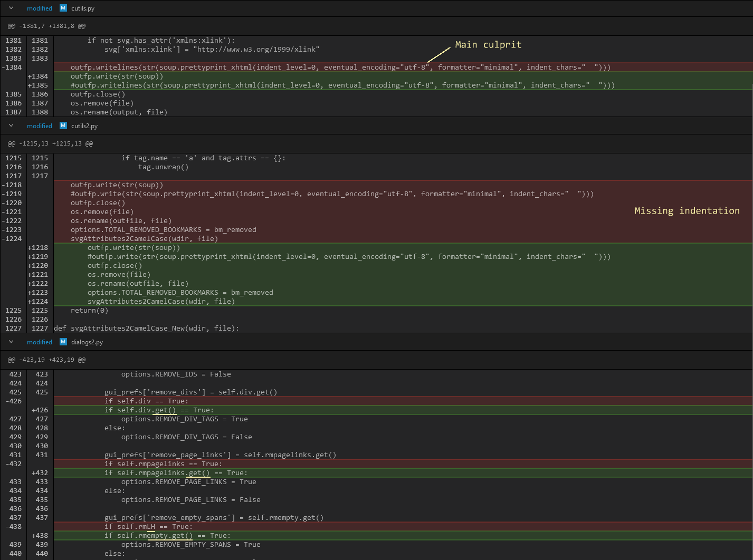Viewport: 753px width, 560px height.
Task: Click added line number +438
Action: (40, 536)
